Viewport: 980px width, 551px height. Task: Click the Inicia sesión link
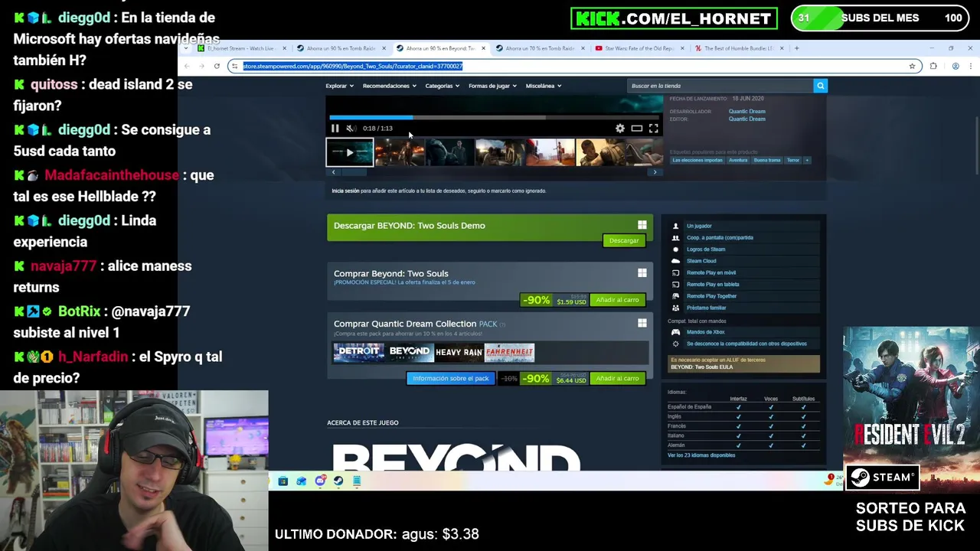click(x=345, y=191)
